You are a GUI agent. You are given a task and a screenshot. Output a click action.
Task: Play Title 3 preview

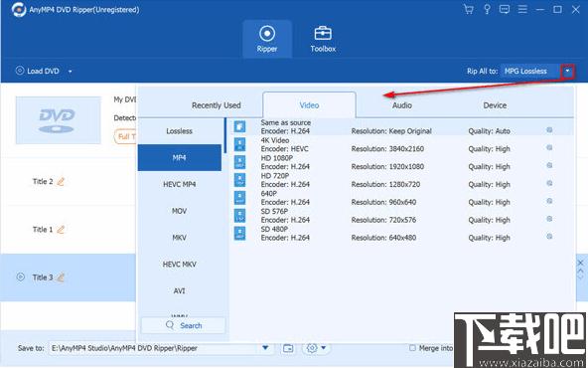[20, 277]
